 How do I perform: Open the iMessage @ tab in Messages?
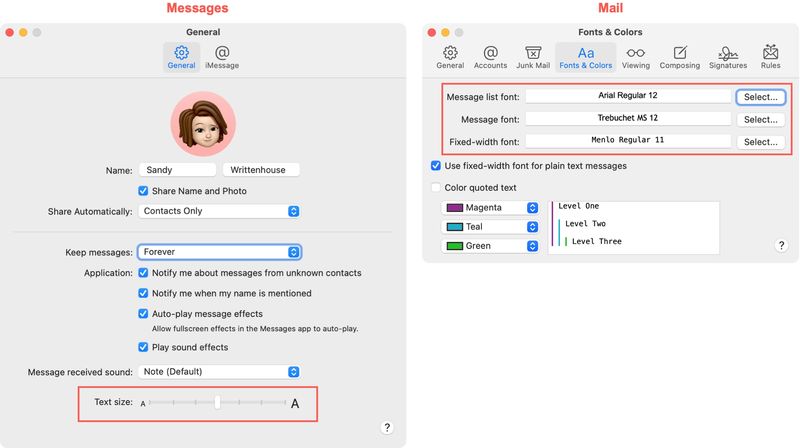pos(222,57)
